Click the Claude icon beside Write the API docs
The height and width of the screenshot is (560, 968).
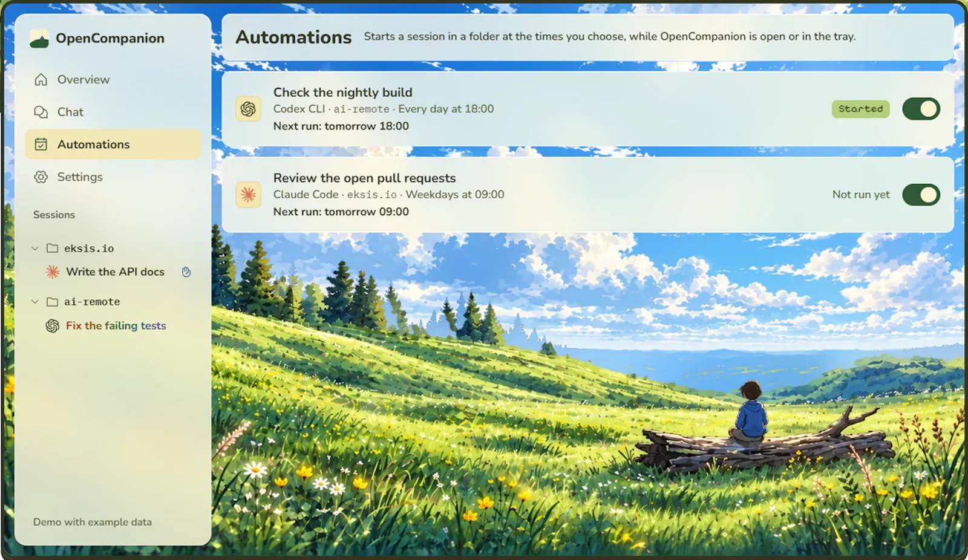click(x=53, y=272)
